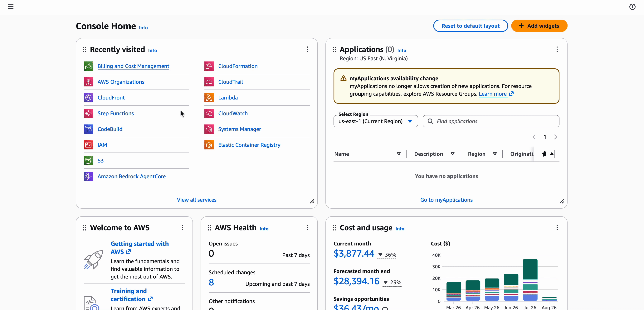Click the Amazon Bedrock AgentCore icon
The image size is (644, 310).
coord(88,176)
